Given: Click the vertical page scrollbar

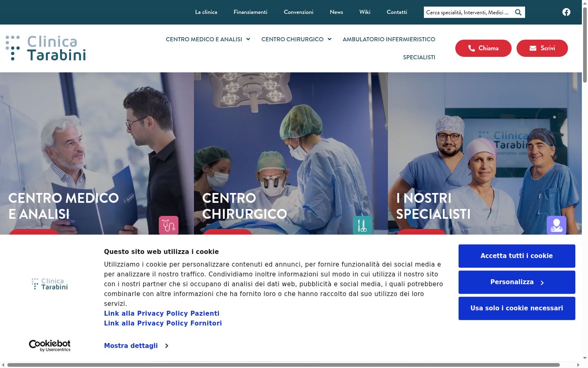Looking at the screenshot, I should (x=585, y=45).
